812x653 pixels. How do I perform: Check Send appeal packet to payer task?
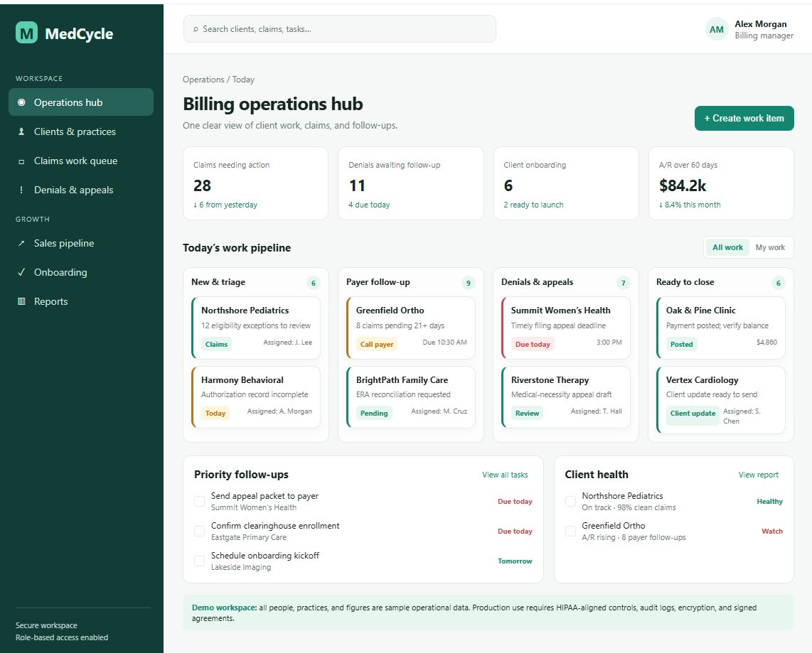pos(199,501)
